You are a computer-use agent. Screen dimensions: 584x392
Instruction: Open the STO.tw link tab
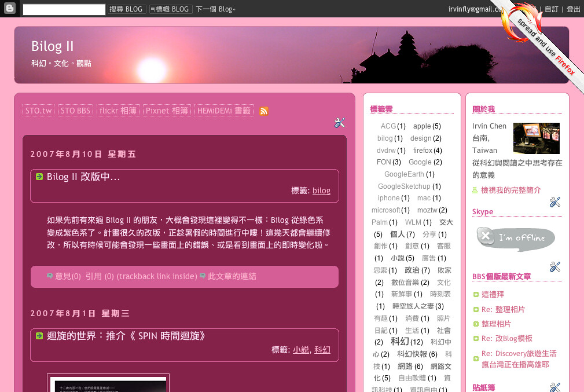coord(39,111)
